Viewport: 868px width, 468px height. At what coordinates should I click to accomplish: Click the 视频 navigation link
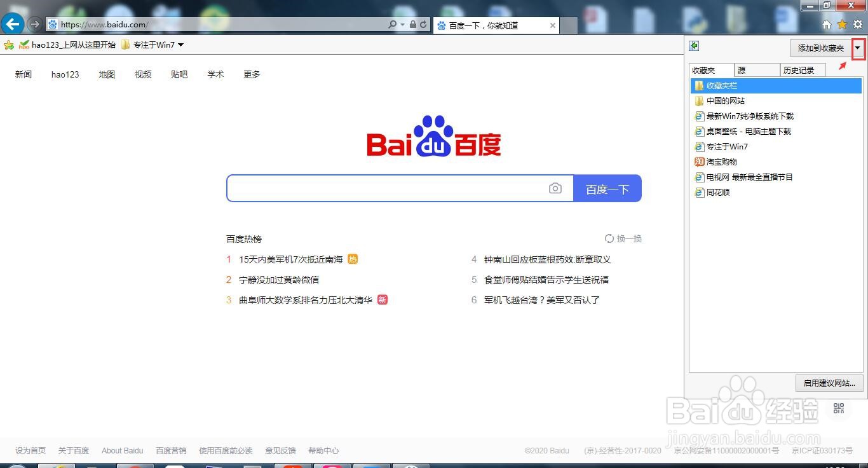point(143,74)
